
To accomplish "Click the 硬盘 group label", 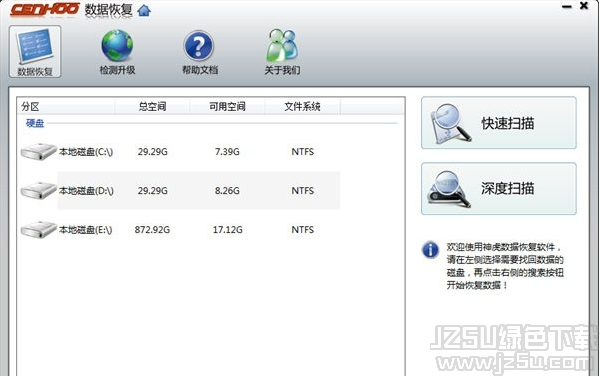I will point(35,123).
